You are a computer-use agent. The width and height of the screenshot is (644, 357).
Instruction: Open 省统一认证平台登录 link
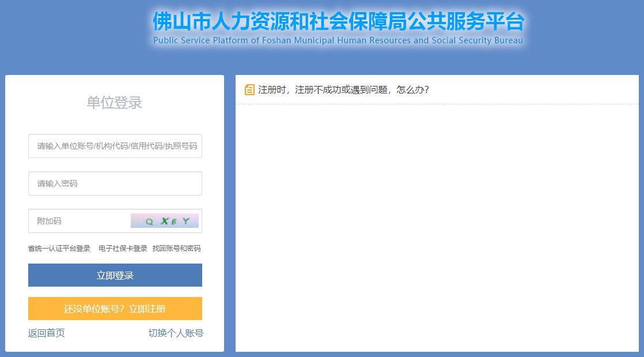tap(59, 249)
